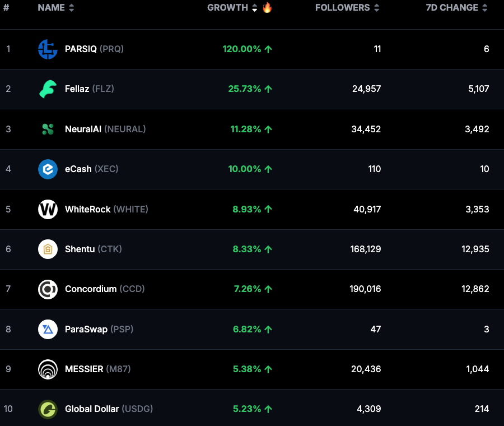Click the 7D change value 12,935
504x426 pixels.
click(475, 249)
